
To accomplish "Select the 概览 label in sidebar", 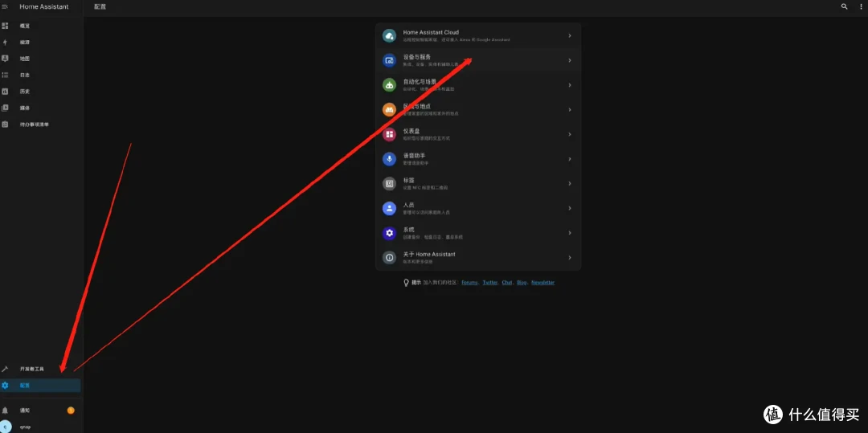I will click(25, 26).
